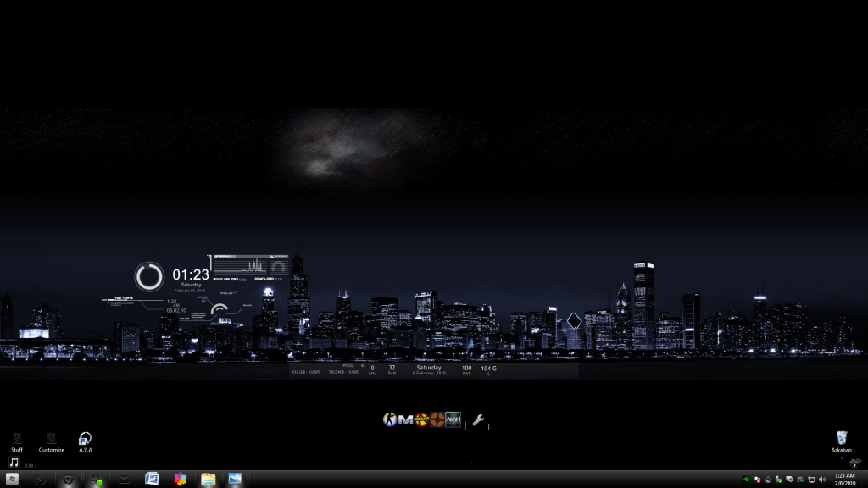
Task: Launch Team Fortress 2 from dock
Action: [x=437, y=420]
